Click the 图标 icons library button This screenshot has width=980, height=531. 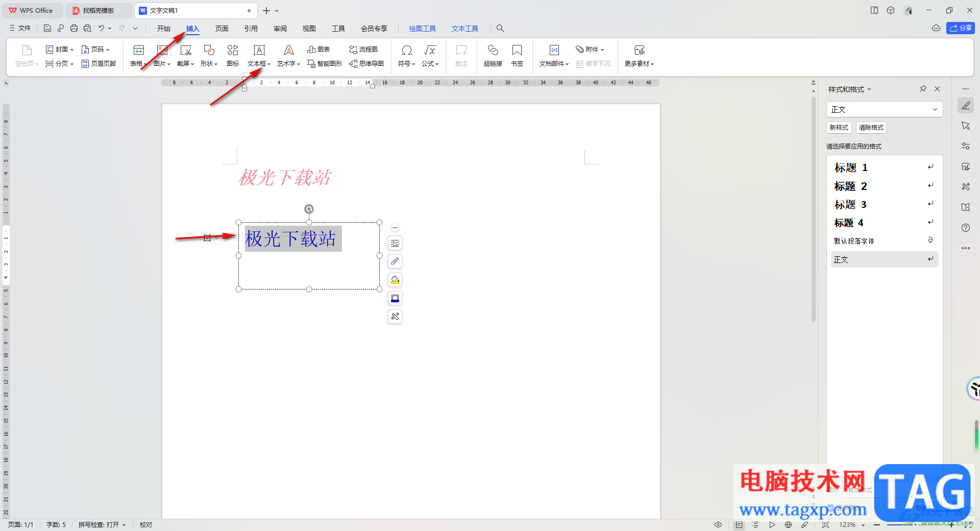point(233,56)
